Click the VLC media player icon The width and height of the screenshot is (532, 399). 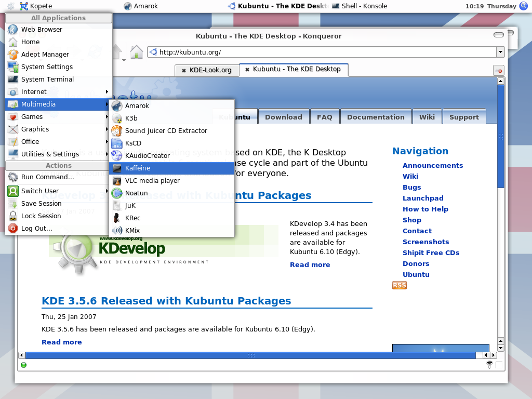point(117,181)
